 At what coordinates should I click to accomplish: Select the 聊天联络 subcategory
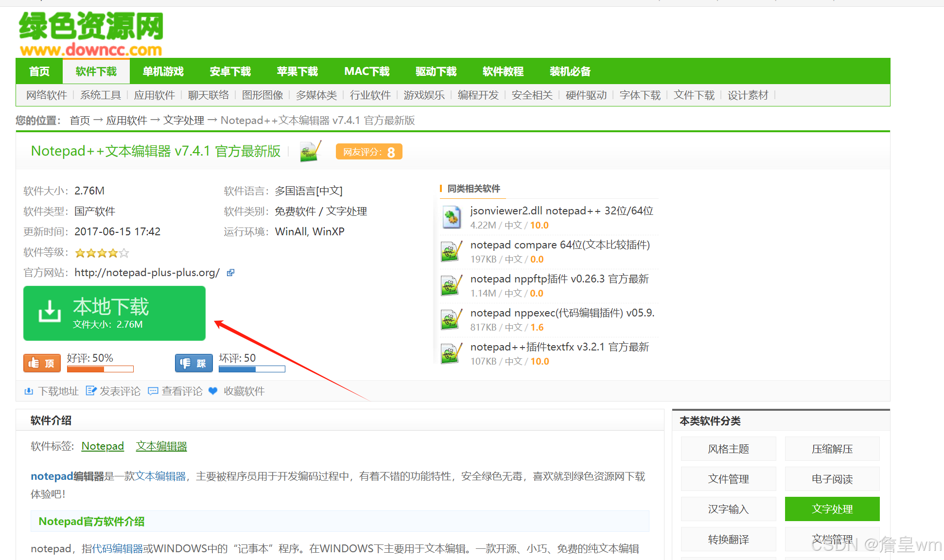pyautogui.click(x=209, y=95)
